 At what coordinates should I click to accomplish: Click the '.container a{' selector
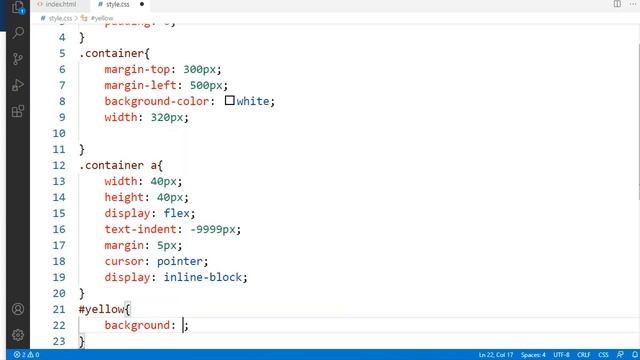click(x=121, y=165)
